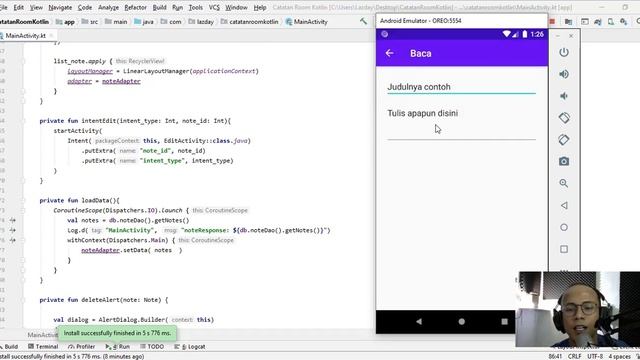The height and width of the screenshot is (360, 640).
Task: Click the main breadcrumb folder
Action: (116, 22)
